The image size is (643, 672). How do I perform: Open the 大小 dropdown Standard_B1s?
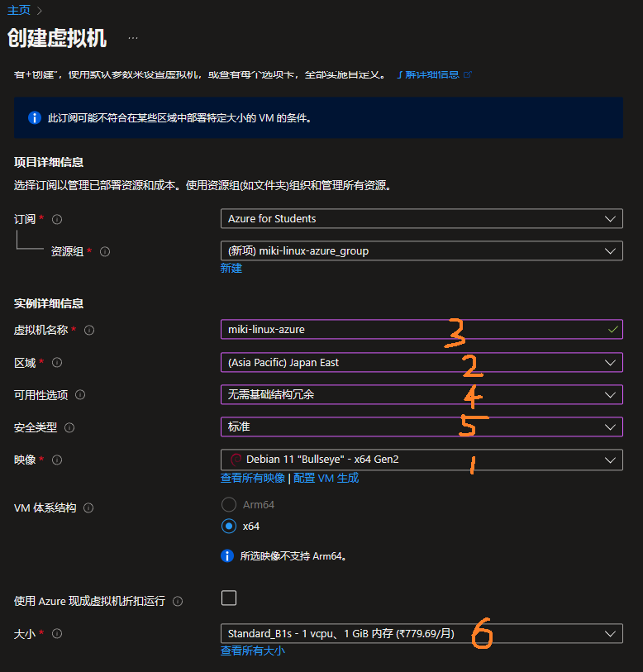[422, 633]
